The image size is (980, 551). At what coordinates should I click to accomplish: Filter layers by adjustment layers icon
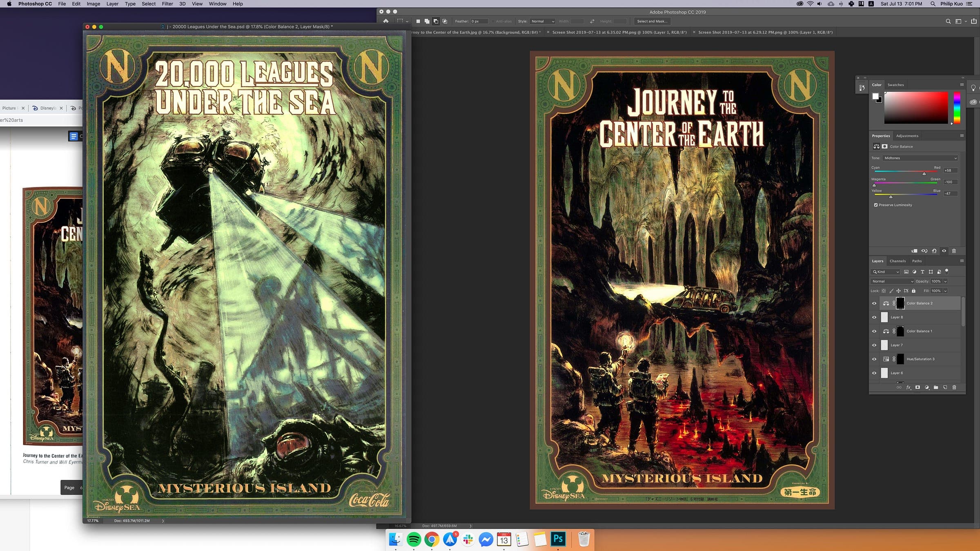click(914, 272)
